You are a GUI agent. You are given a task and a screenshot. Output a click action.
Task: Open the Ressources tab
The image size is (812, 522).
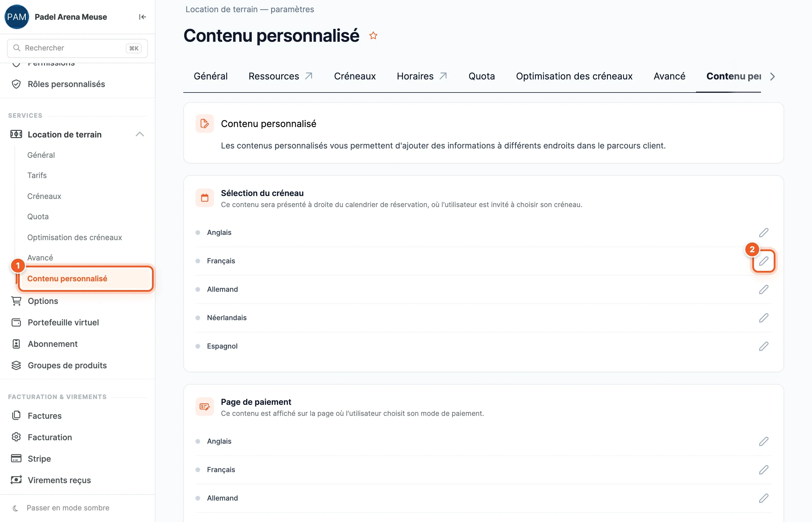(x=281, y=76)
